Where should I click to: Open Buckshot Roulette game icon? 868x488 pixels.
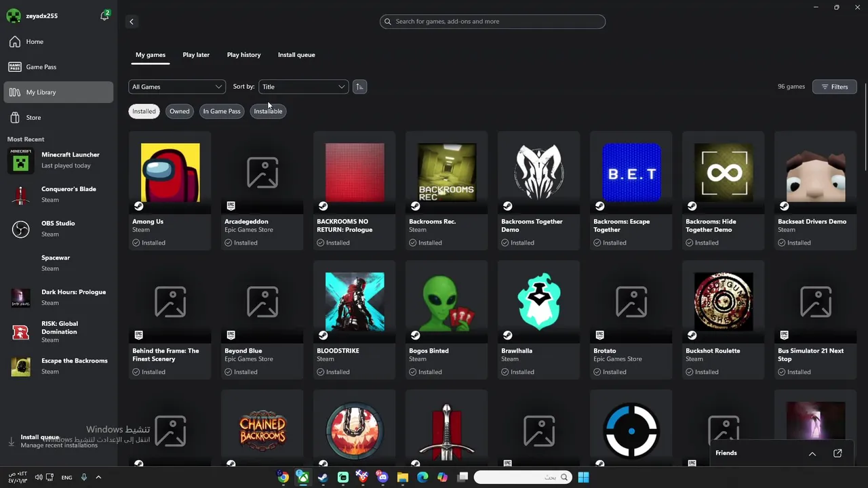pyautogui.click(x=724, y=302)
